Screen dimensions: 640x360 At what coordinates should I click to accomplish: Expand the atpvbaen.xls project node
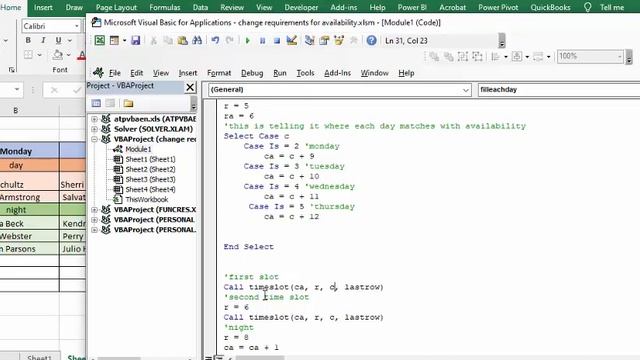pos(94,119)
